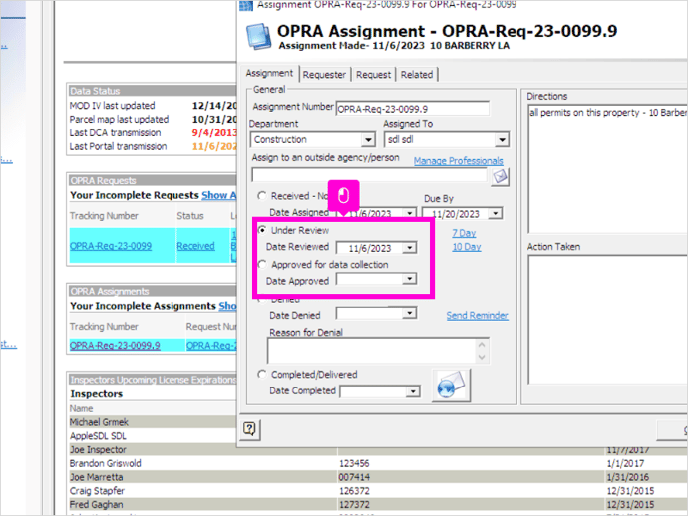
Task: Click scroll up arrow in Reason for Denial
Action: coord(482,344)
